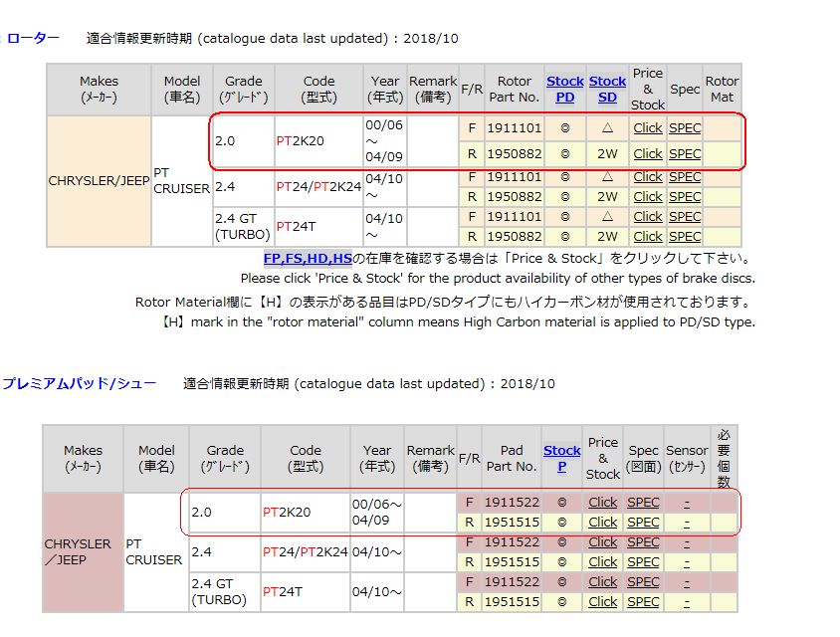View SPEC for rotor 2.0 grade front row

(685, 128)
